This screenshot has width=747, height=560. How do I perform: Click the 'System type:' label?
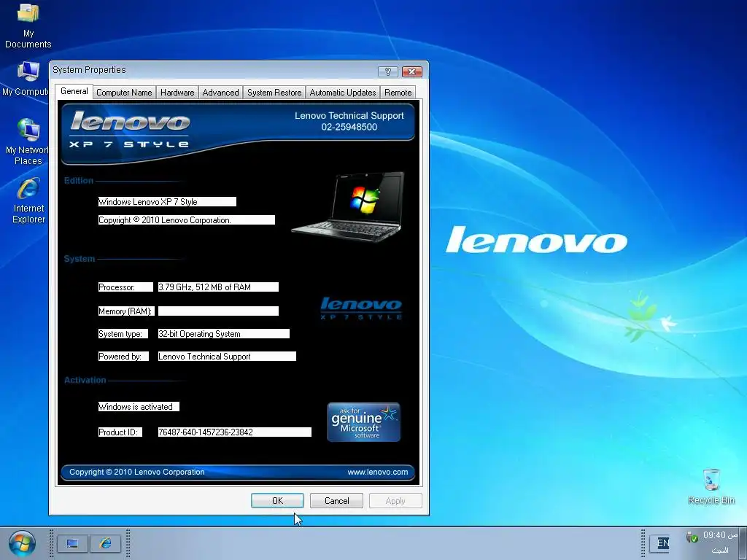(123, 333)
